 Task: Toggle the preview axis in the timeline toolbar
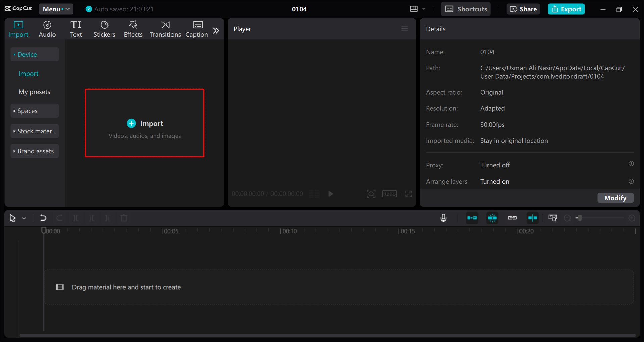click(532, 218)
